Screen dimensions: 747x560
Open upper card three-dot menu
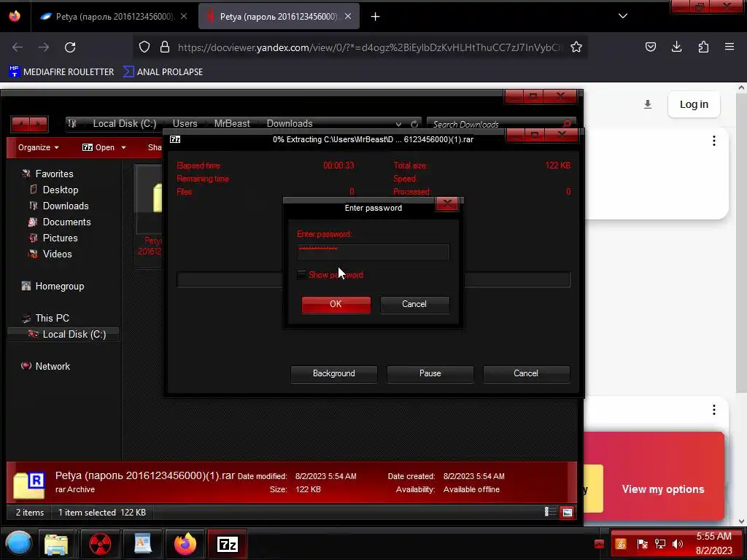[713, 141]
